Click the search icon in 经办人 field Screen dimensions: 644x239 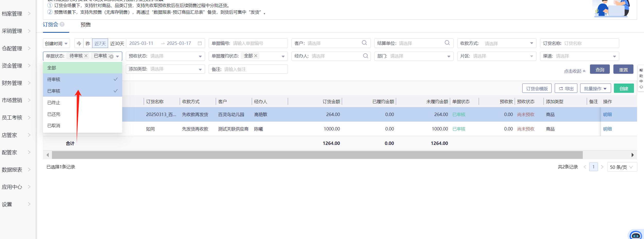pos(365,56)
